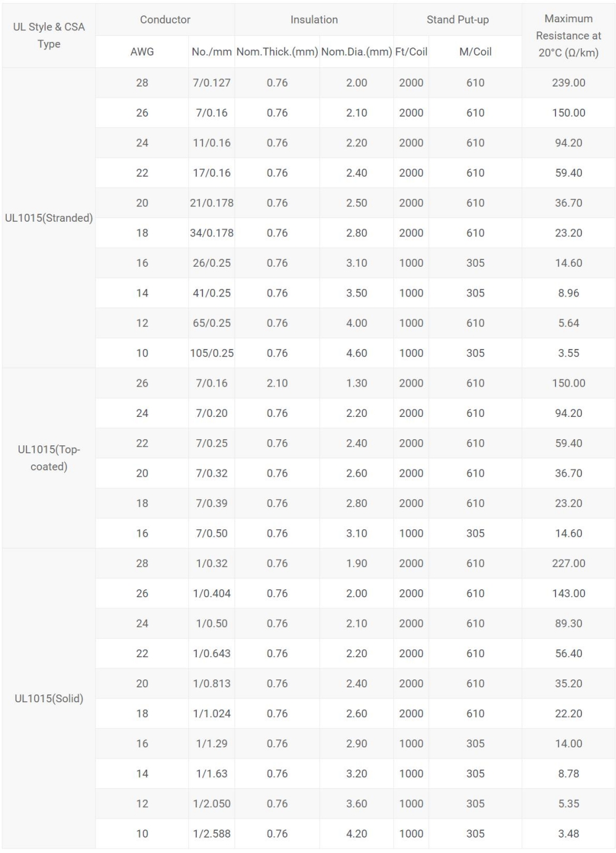
Task: Click the 105/0.25 conductor cell
Action: click(212, 353)
